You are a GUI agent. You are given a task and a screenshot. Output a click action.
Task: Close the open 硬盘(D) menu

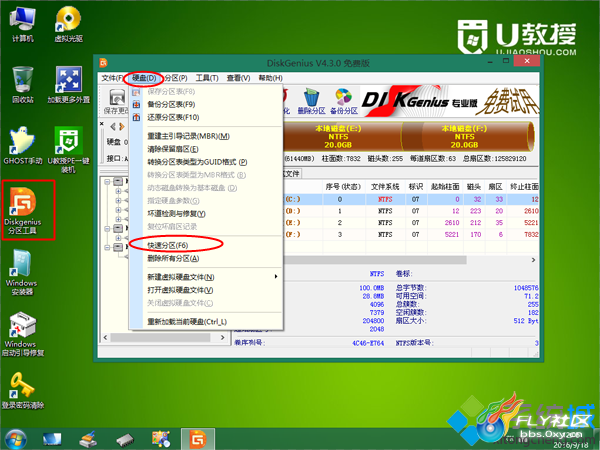[144, 78]
